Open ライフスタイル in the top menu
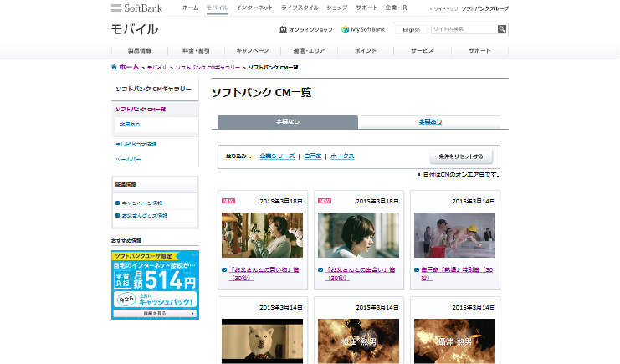620x364 pixels. pyautogui.click(x=300, y=8)
